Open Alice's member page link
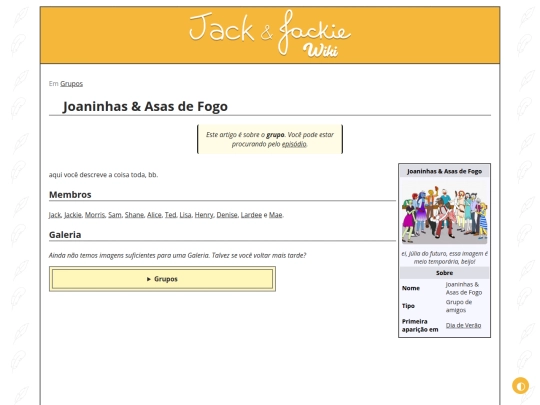This screenshot has width=540, height=405. 154,215
